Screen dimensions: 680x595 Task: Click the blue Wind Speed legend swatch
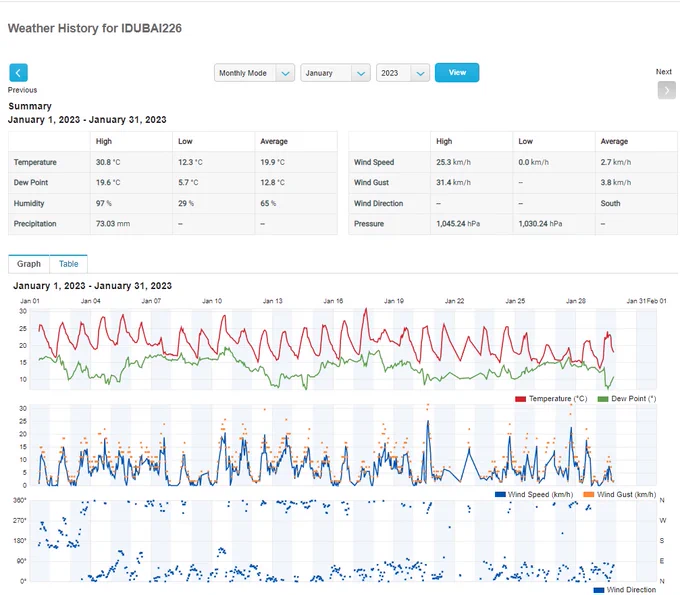pos(500,494)
